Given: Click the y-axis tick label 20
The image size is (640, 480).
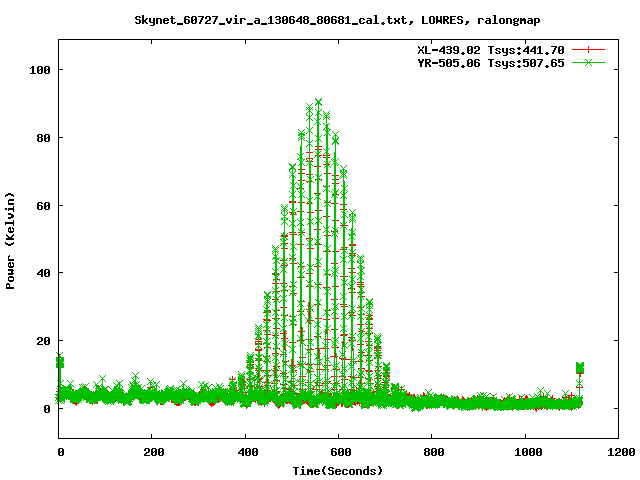Looking at the screenshot, I should tap(43, 341).
